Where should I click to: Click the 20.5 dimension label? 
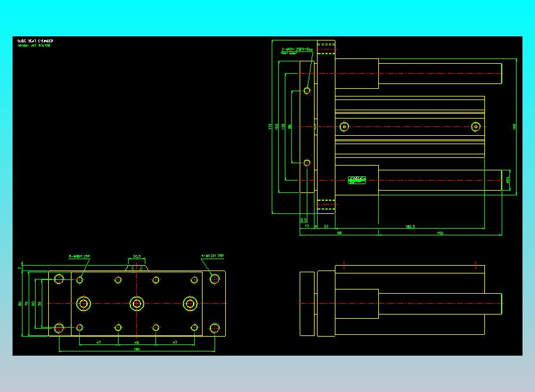point(137,257)
